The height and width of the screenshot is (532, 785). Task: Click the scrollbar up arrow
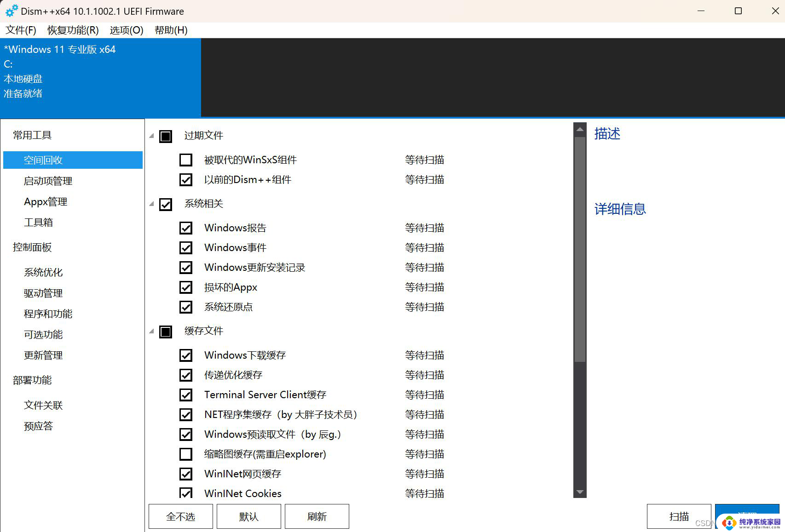580,129
